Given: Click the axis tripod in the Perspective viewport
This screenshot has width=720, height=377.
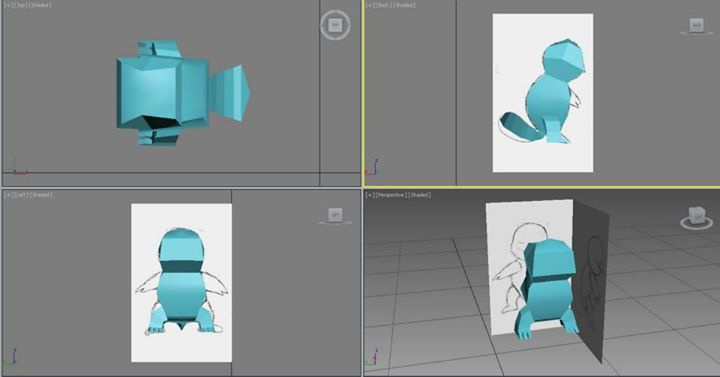Looking at the screenshot, I should pos(374,357).
